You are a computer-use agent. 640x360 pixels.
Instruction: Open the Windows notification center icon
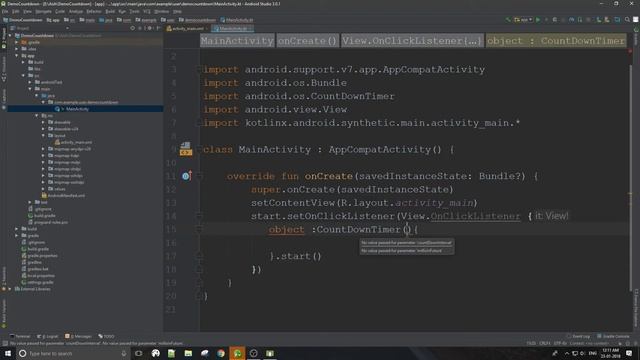coord(629,353)
